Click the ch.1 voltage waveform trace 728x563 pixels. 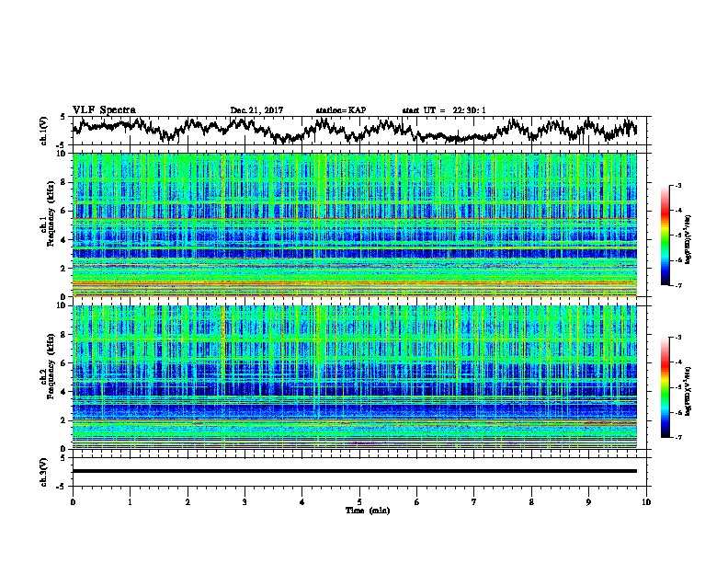click(355, 130)
